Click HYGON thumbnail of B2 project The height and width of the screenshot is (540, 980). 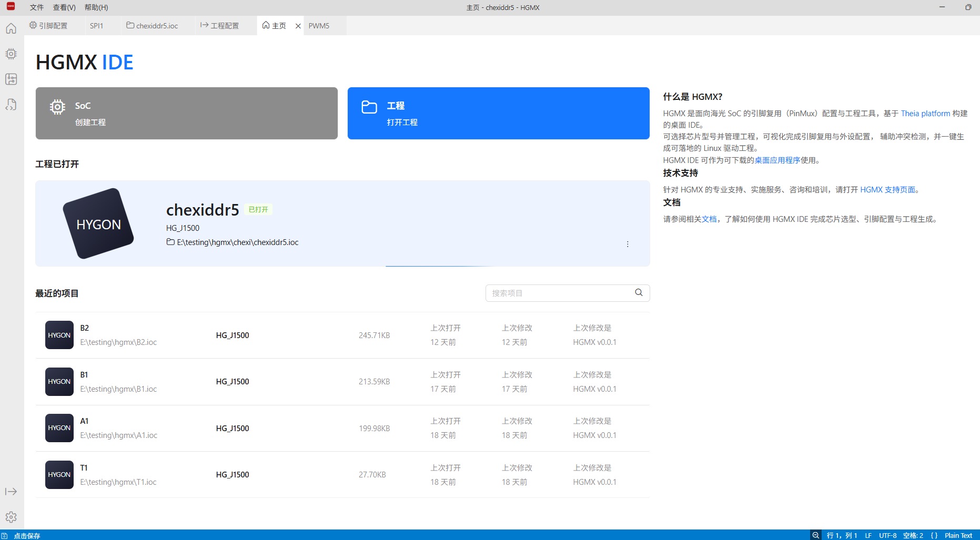tap(59, 335)
